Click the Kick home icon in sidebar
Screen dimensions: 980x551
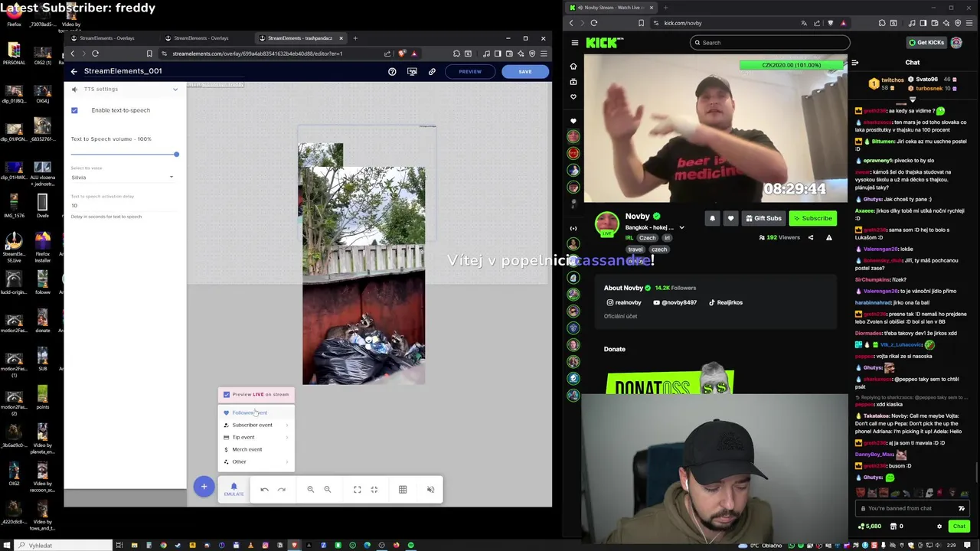click(x=573, y=67)
